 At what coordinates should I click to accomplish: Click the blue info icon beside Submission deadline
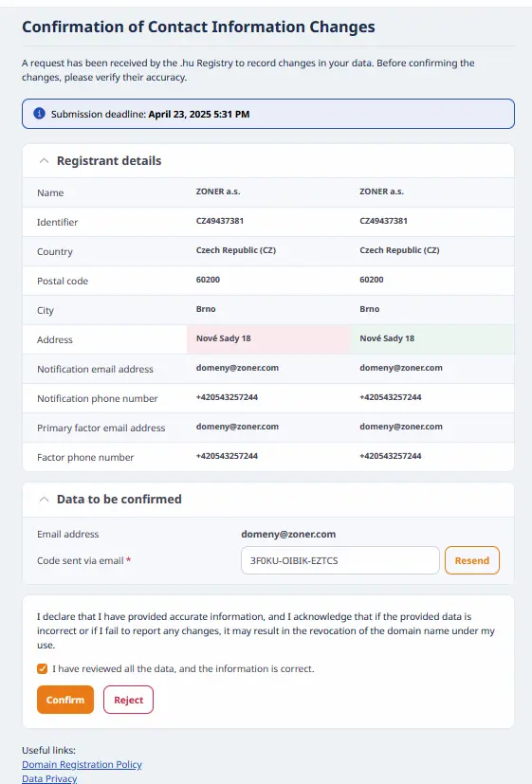point(39,114)
